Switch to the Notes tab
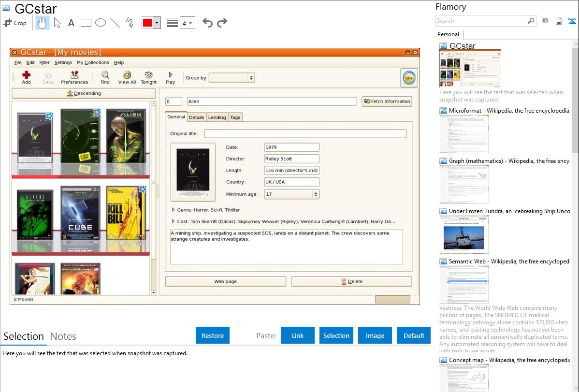579x392 pixels. [x=63, y=336]
